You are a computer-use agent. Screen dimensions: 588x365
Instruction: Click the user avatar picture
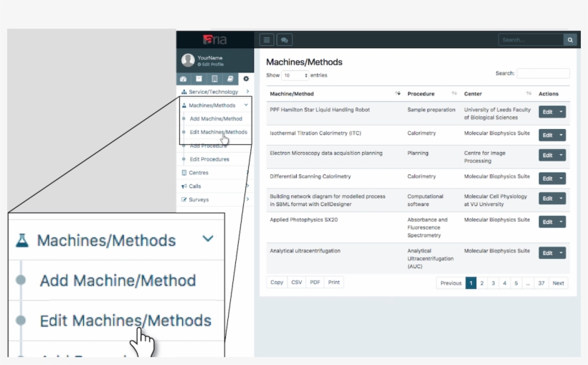pos(188,60)
